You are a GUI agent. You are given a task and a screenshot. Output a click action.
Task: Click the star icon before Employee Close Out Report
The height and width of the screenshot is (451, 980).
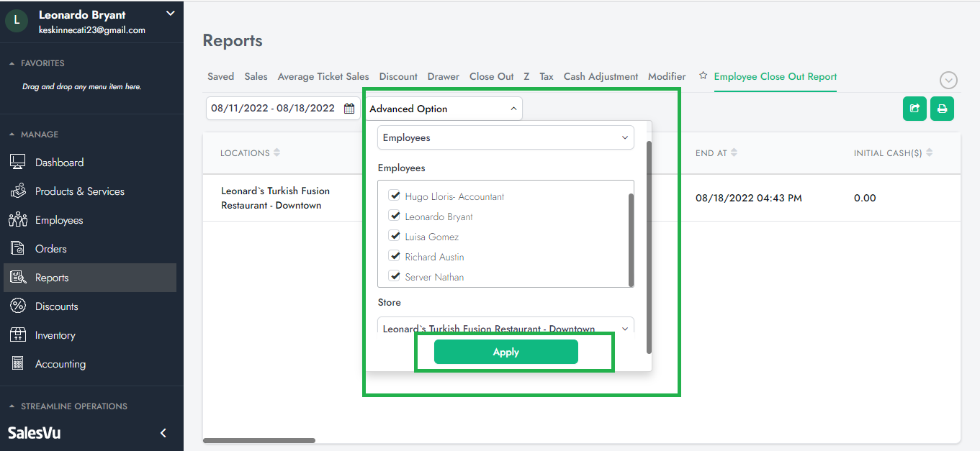703,76
